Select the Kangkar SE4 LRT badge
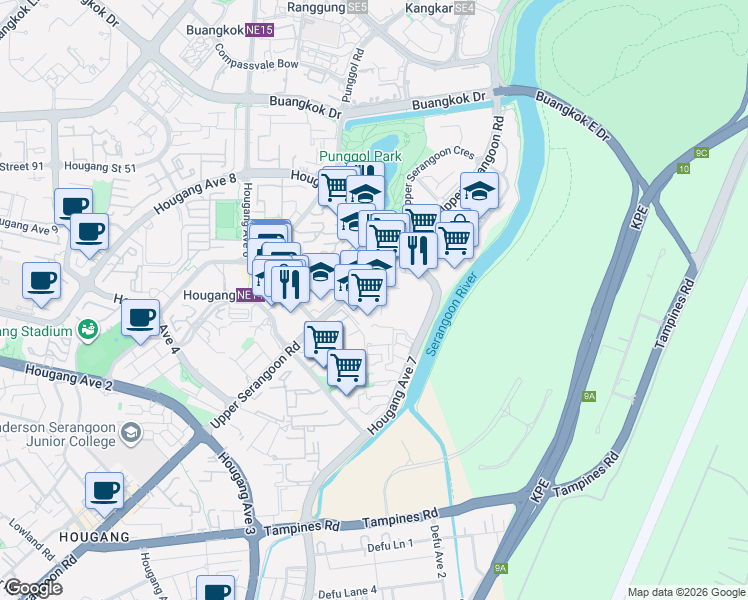The width and height of the screenshot is (748, 600). click(464, 8)
